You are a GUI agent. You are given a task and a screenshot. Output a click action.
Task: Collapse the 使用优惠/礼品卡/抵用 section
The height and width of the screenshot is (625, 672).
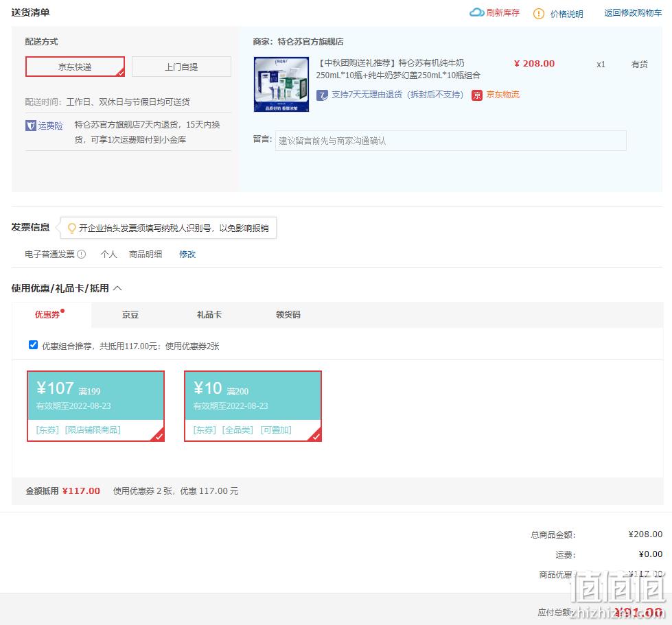click(x=117, y=288)
